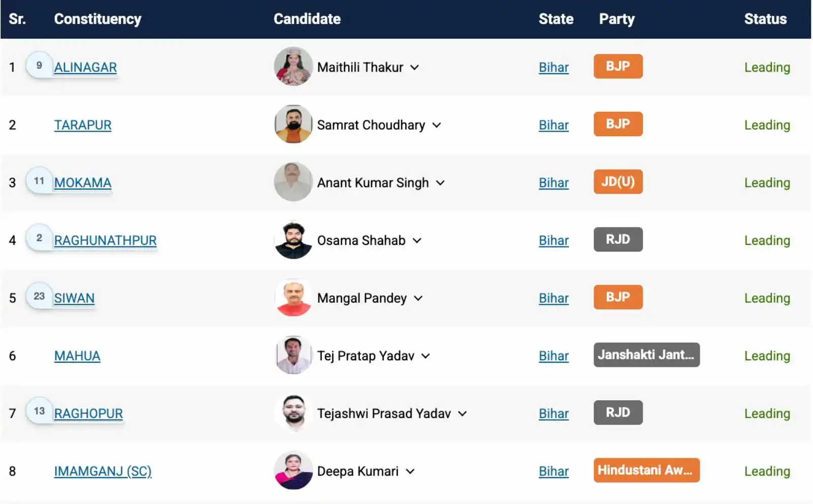Expand the Deepa Kumari dropdown arrow
This screenshot has width=813, height=504.
[410, 471]
